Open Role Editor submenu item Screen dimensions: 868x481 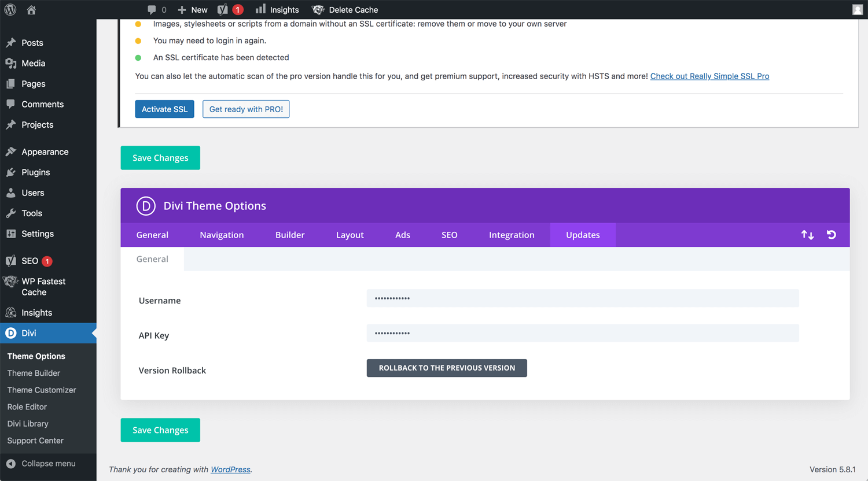coord(27,406)
